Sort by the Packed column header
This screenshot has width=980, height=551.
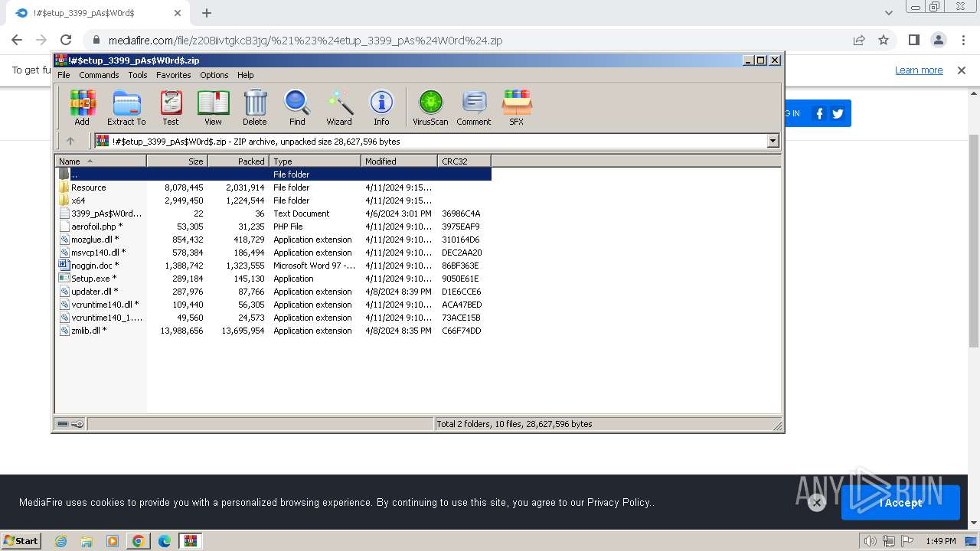(238, 161)
